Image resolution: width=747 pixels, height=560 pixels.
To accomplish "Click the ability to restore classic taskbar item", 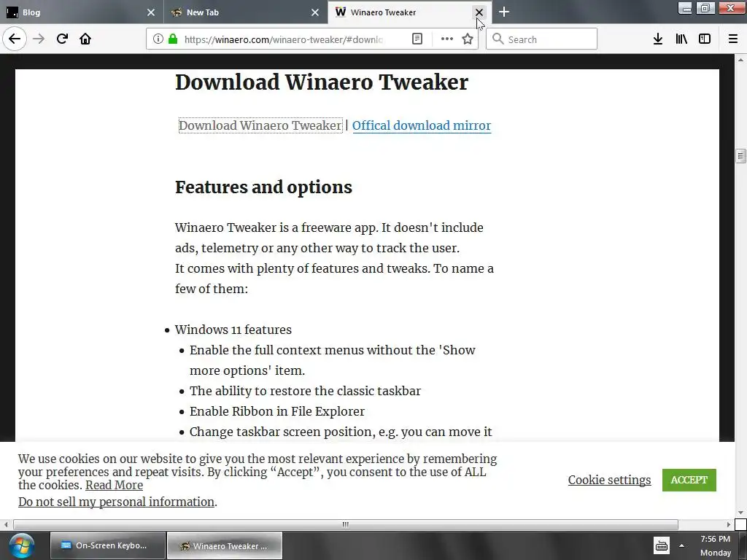I will tap(306, 391).
